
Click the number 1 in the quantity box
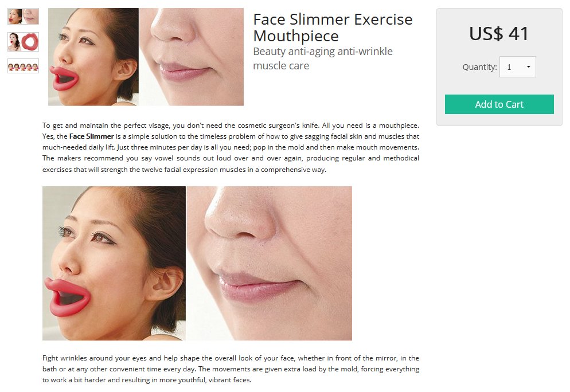pyautogui.click(x=509, y=67)
